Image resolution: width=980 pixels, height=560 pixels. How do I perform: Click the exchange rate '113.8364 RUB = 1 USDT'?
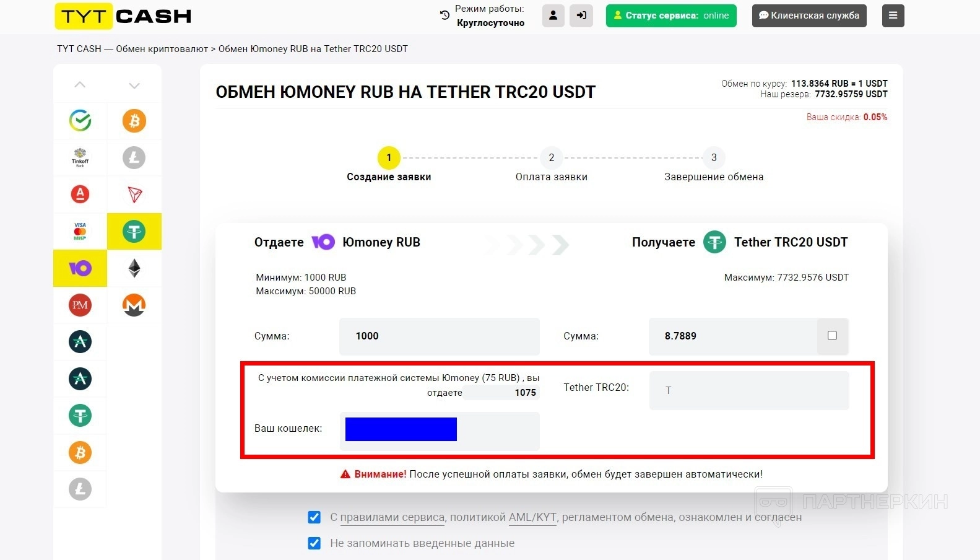839,84
